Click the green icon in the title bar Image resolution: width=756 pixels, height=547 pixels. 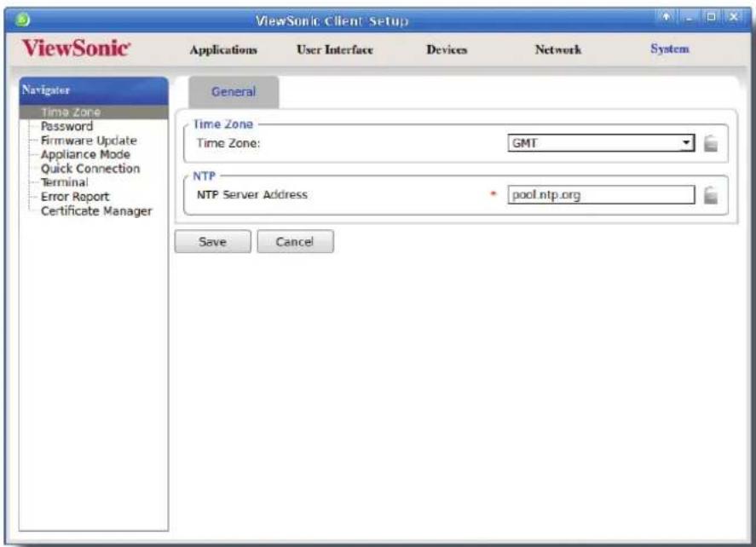point(22,20)
